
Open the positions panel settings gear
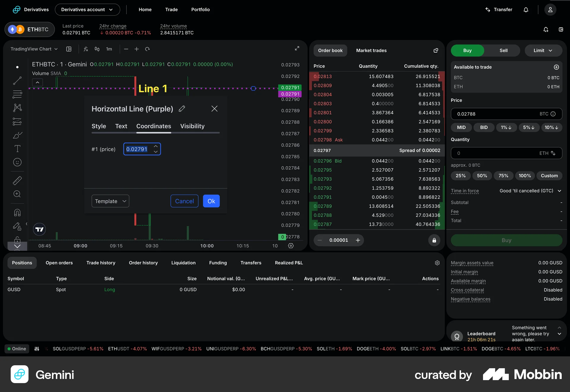[437, 263]
